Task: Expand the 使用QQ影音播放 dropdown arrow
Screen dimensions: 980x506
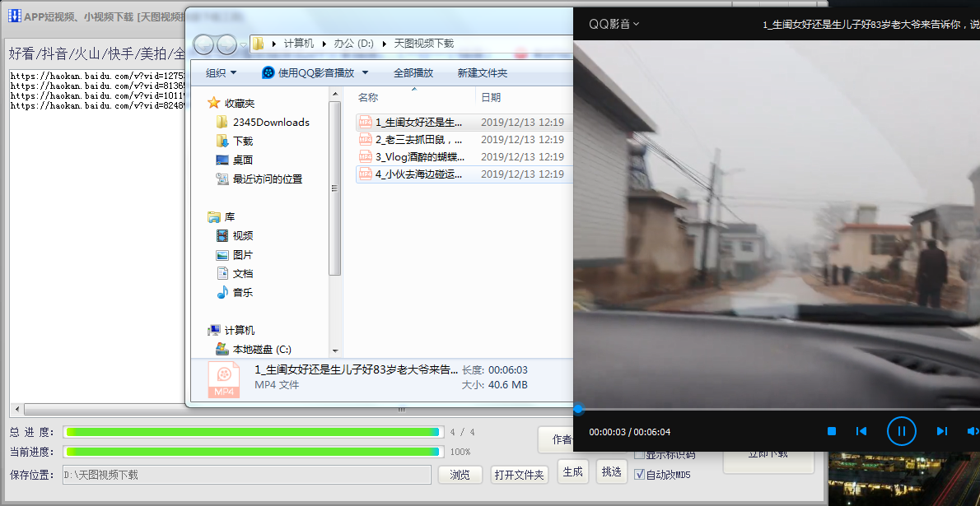Action: click(x=366, y=73)
